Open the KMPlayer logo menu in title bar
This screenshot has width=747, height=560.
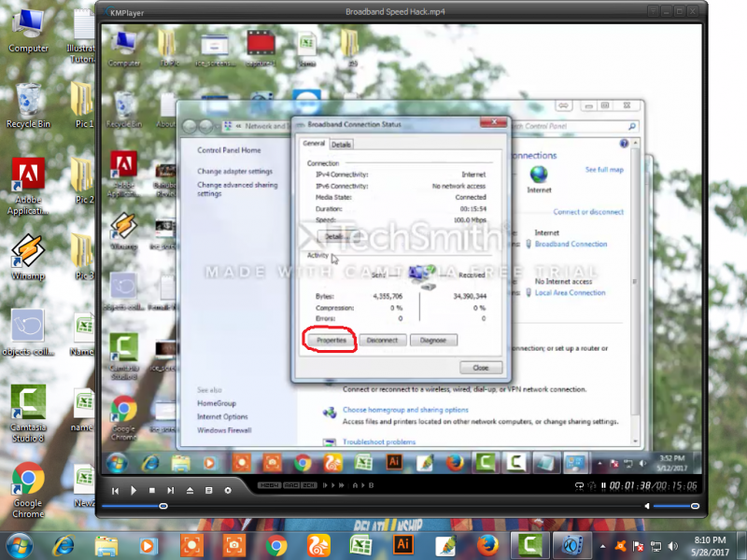click(123, 12)
